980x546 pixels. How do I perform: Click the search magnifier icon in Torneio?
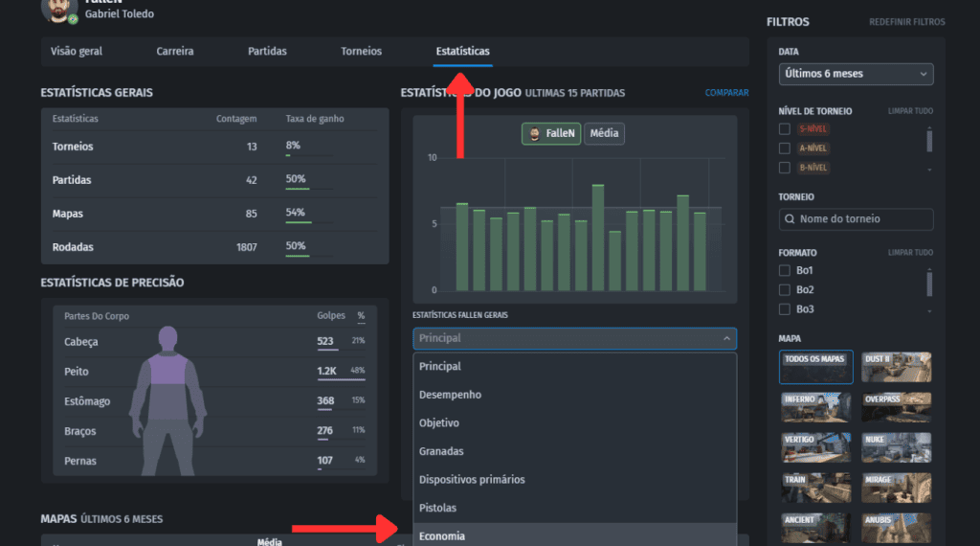(790, 219)
